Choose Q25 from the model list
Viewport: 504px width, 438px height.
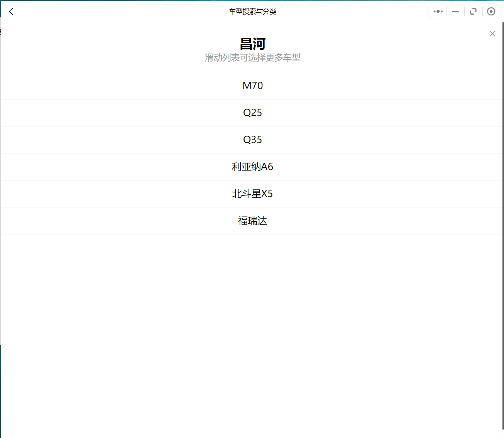tap(252, 113)
